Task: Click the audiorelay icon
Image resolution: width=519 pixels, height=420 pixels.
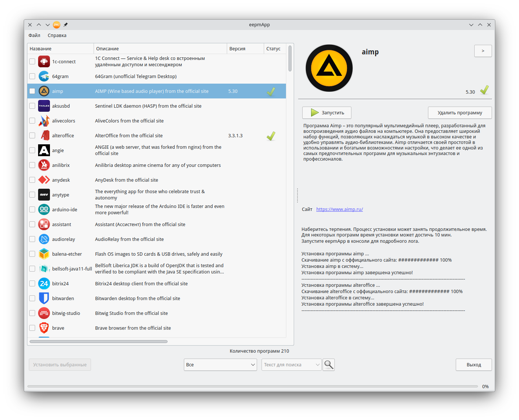Action: (44, 239)
